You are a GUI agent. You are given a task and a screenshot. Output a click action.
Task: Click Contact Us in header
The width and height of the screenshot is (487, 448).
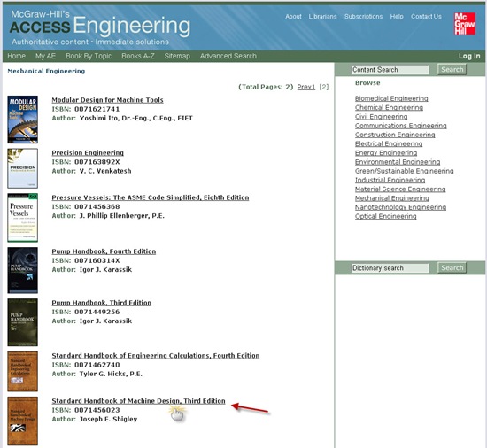[x=426, y=17]
